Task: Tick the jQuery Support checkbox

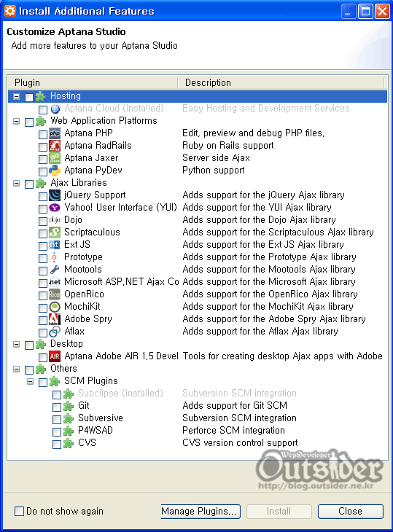Action: [43, 197]
